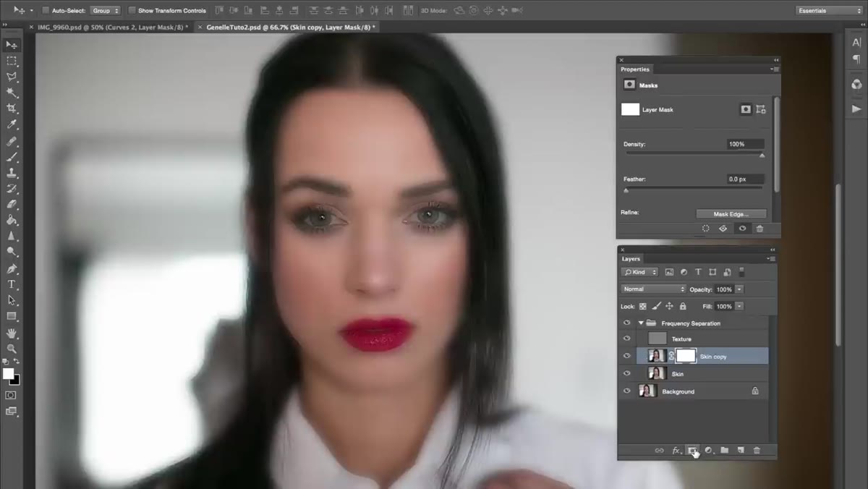Collapse the Frequency Separation group
This screenshot has height=489, width=868.
[641, 323]
